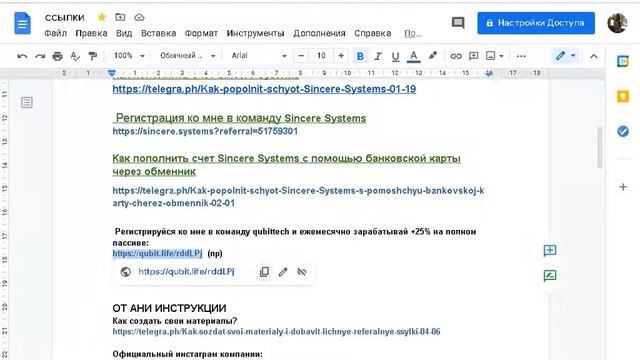
Task: Open highlight color picker
Action: tap(432, 56)
